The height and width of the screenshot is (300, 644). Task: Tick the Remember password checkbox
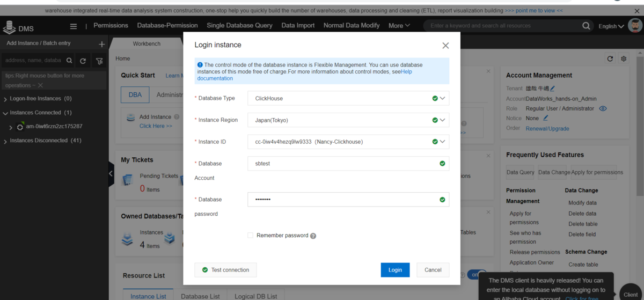pos(250,235)
